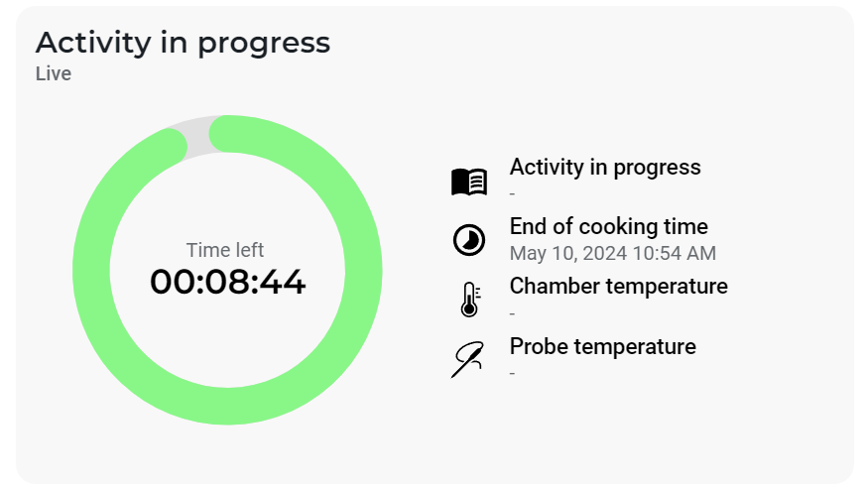Screen dimensions: 868x489
Task: Open the "Probe temperature" entry
Action: [602, 346]
